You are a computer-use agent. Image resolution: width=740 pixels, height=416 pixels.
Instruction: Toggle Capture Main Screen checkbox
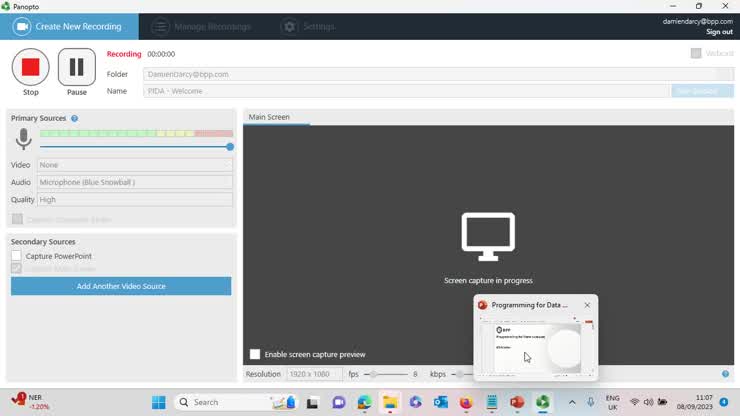(17, 268)
